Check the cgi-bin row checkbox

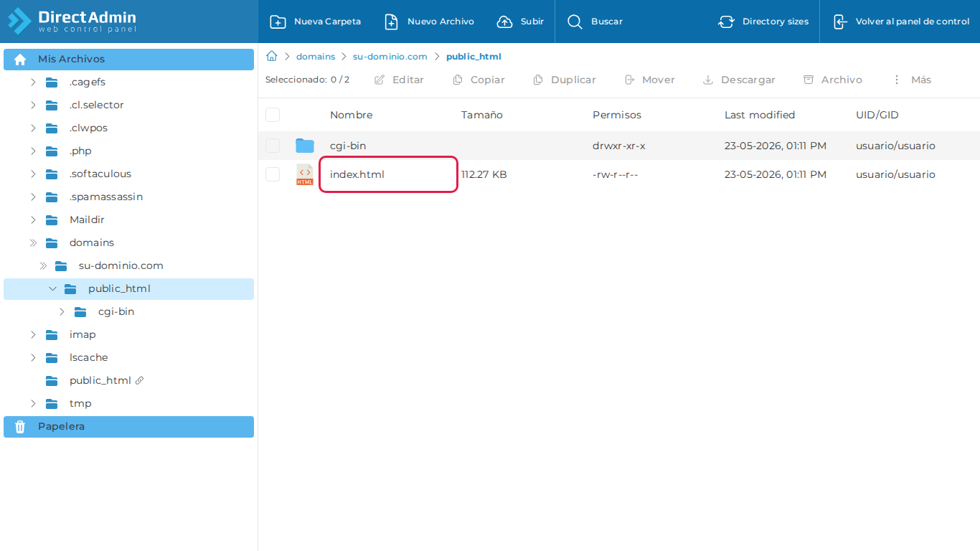pyautogui.click(x=273, y=146)
